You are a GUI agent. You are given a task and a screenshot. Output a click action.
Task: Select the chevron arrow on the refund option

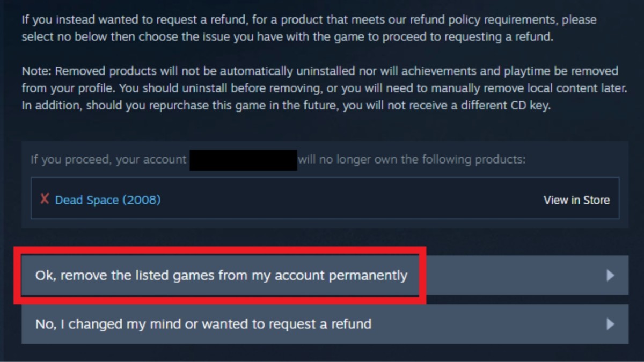click(x=611, y=324)
